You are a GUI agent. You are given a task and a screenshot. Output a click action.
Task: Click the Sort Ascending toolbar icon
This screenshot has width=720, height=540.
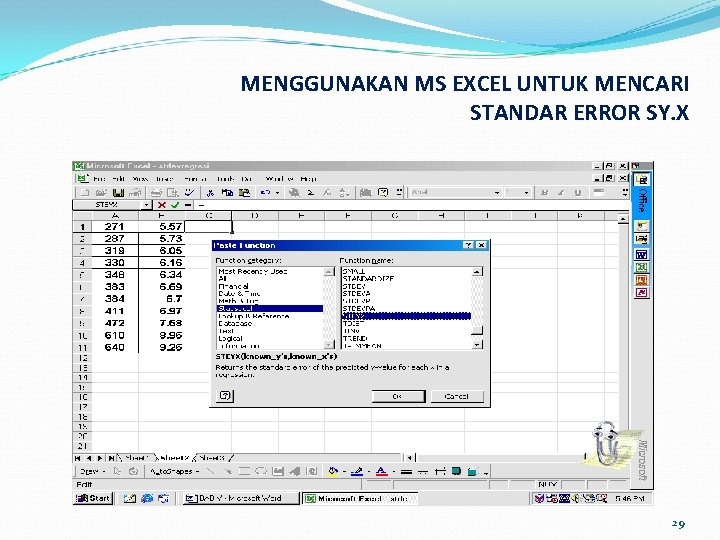(x=344, y=193)
